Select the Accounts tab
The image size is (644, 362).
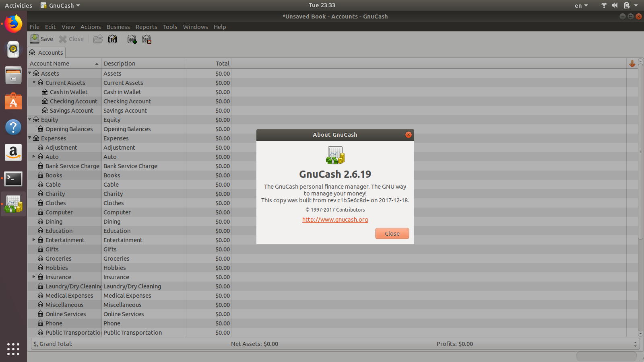click(47, 53)
